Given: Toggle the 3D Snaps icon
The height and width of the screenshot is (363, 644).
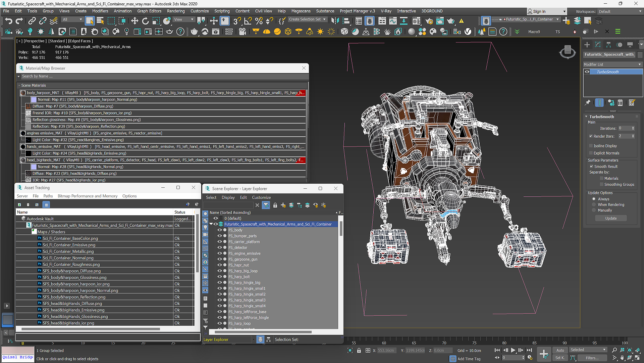Looking at the screenshot, I should (237, 21).
